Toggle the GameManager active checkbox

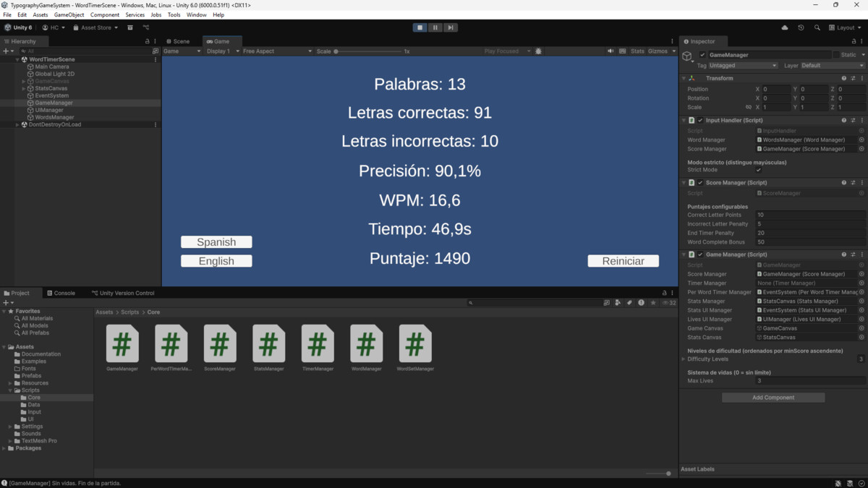[702, 55]
